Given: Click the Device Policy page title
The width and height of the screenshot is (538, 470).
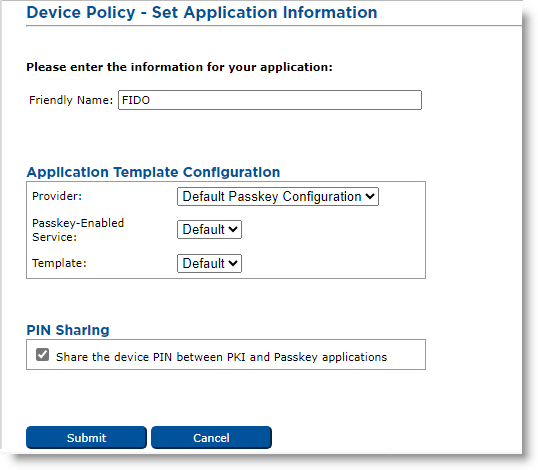Looking at the screenshot, I should 202,12.
